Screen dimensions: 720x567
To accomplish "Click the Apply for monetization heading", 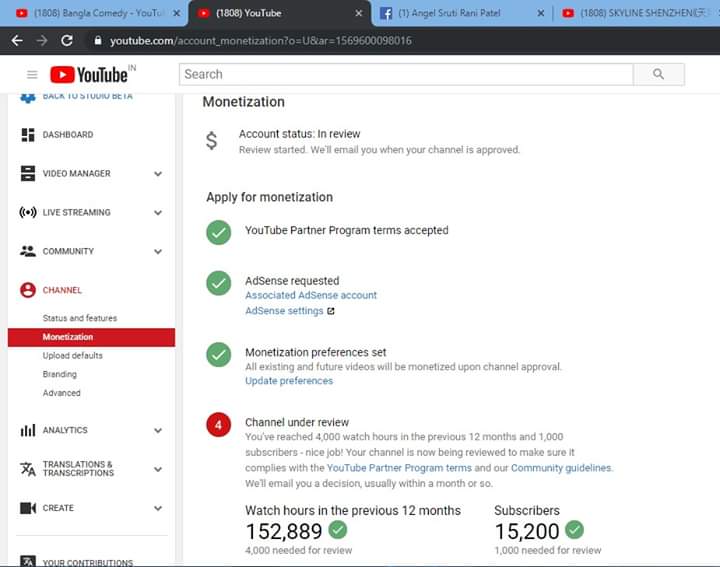I will pos(270,197).
